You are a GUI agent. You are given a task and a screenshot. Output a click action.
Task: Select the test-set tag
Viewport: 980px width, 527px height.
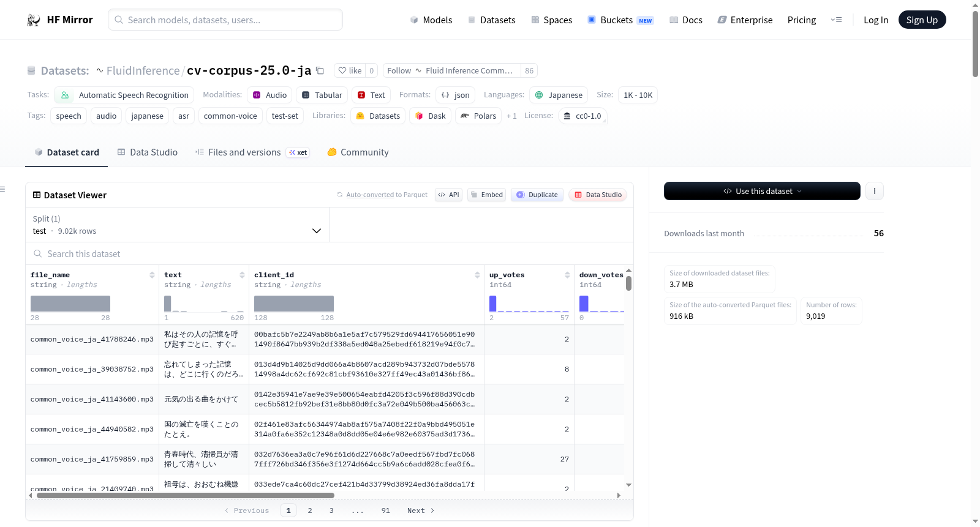click(285, 116)
